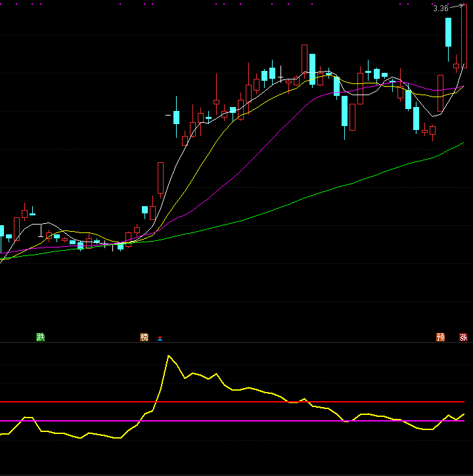Click the green 跌 marker icon
Image resolution: width=473 pixels, height=476 pixels.
tap(41, 337)
